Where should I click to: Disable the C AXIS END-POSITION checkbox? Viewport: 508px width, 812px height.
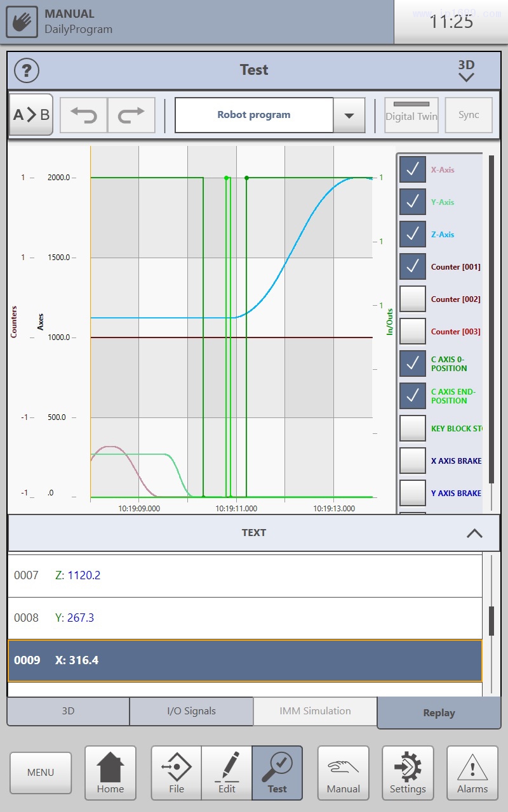[x=413, y=396]
